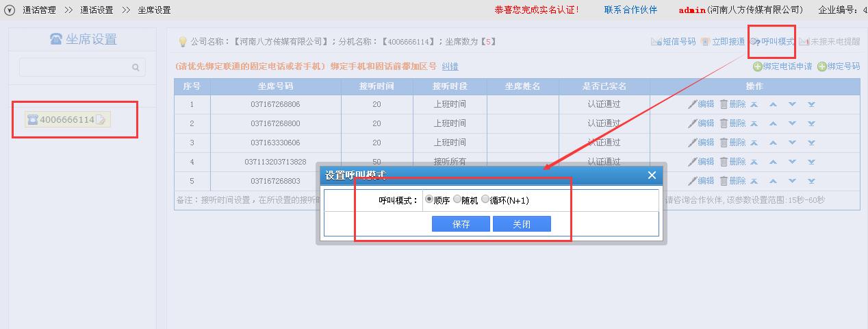Viewport: 868px width, 329px height.
Task: Select 随机 random call mode
Action: [457, 199]
